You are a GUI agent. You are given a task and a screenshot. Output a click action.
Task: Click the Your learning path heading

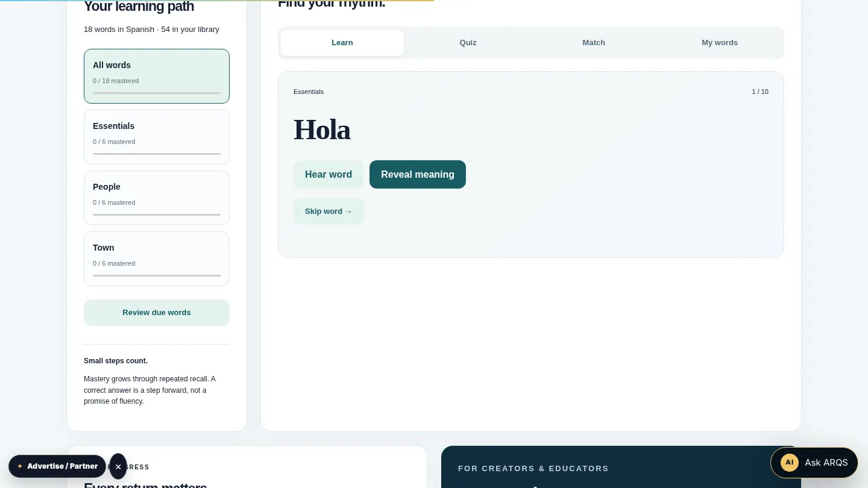pos(139,7)
